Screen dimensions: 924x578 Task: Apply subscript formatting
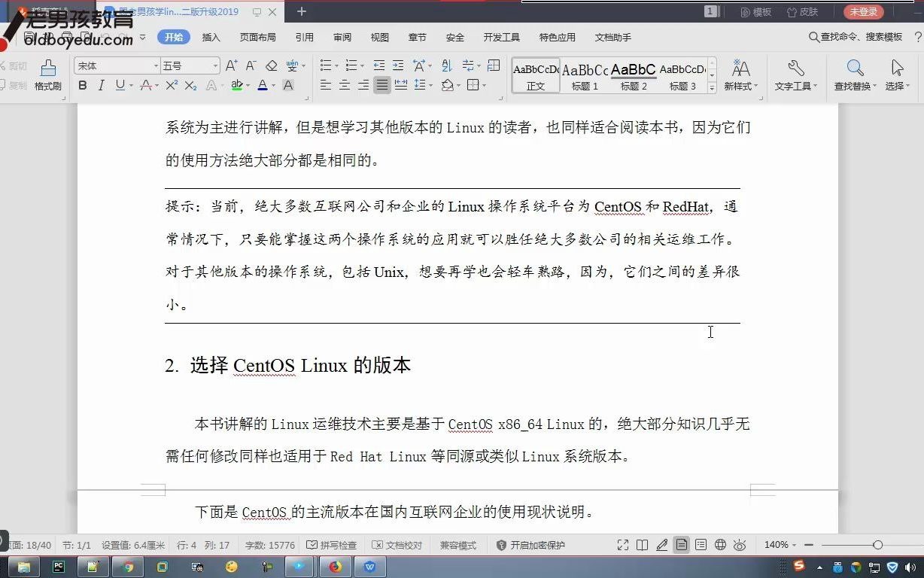[191, 85]
